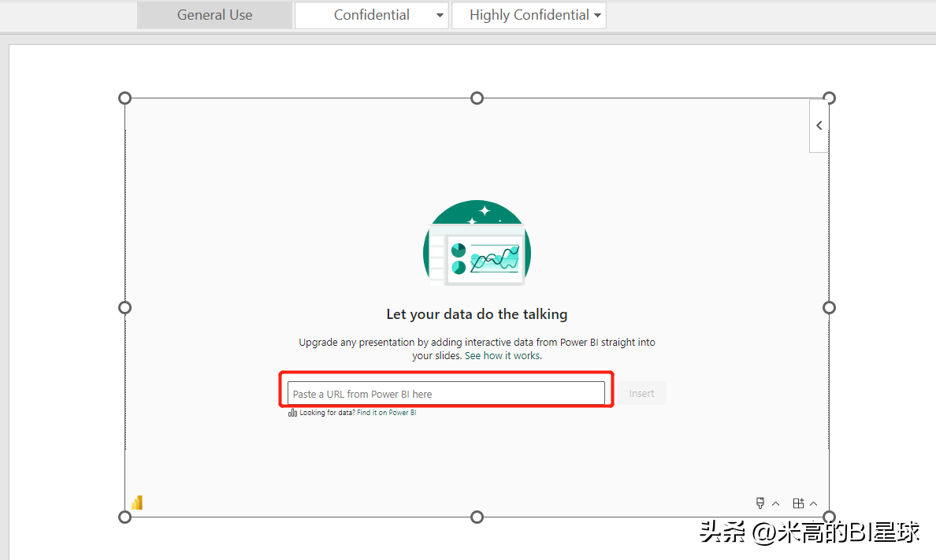Click the top-left corner handle of the add-in
Image resolution: width=936 pixels, height=560 pixels.
[x=124, y=98]
